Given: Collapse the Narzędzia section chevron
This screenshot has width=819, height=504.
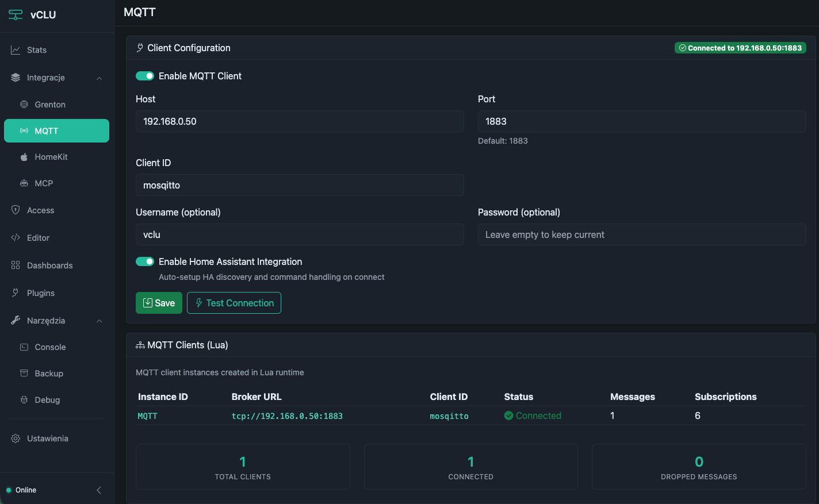Looking at the screenshot, I should click(x=99, y=321).
